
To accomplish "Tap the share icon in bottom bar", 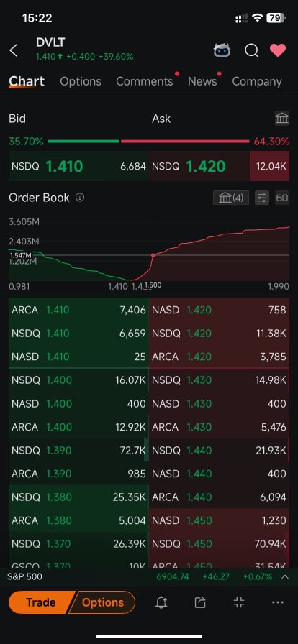I will (200, 602).
